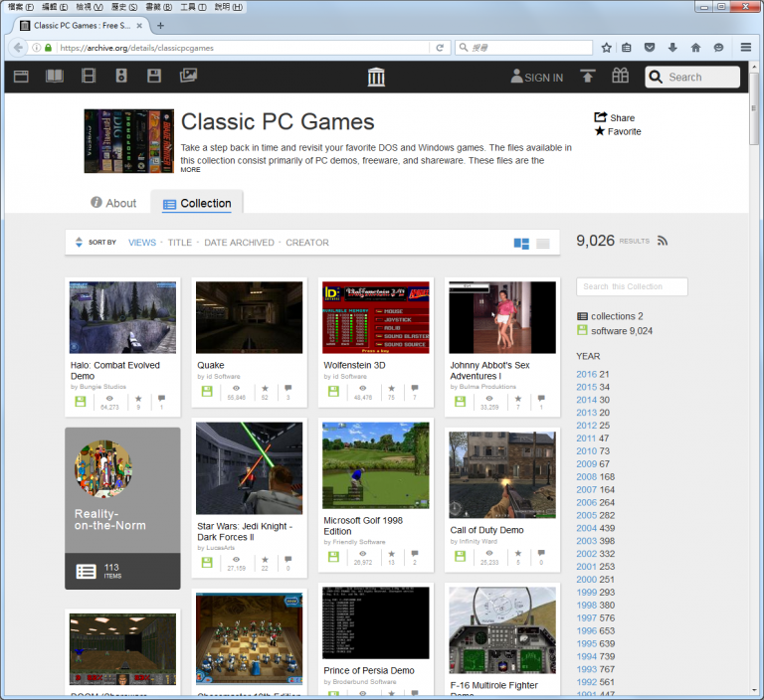Viewport: 764px width, 700px height.
Task: Reload the page with the refresh icon
Action: [440, 48]
